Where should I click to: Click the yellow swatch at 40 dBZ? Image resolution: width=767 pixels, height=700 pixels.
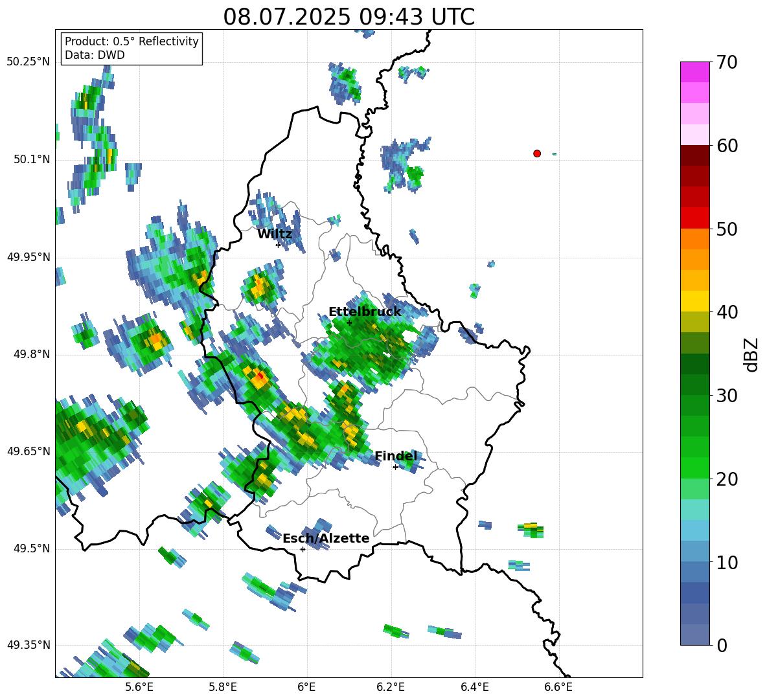[x=694, y=301]
